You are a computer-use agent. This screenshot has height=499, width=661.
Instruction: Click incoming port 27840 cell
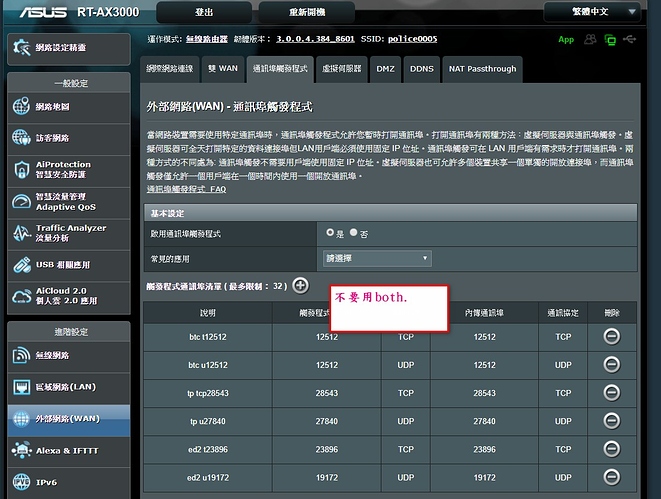point(484,421)
